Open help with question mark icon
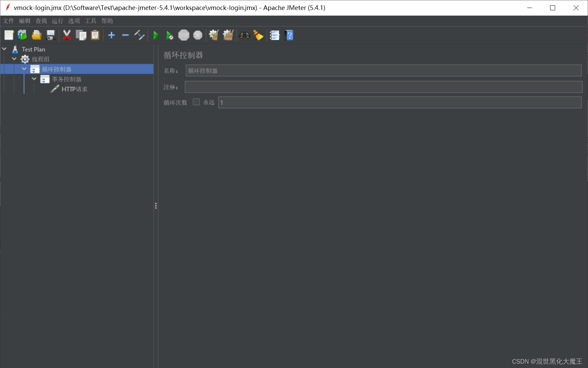This screenshot has height=368, width=588. (289, 35)
